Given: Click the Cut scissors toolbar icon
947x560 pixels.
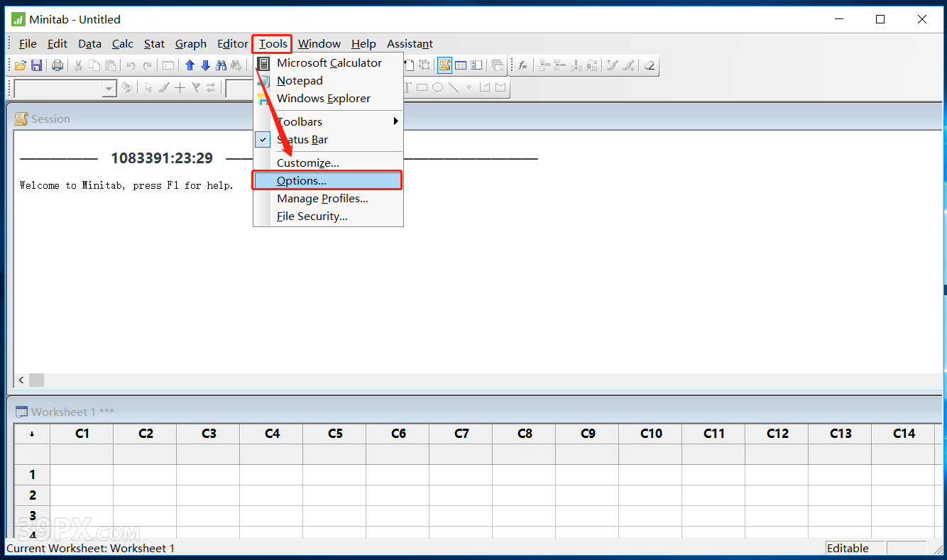Looking at the screenshot, I should tap(78, 65).
